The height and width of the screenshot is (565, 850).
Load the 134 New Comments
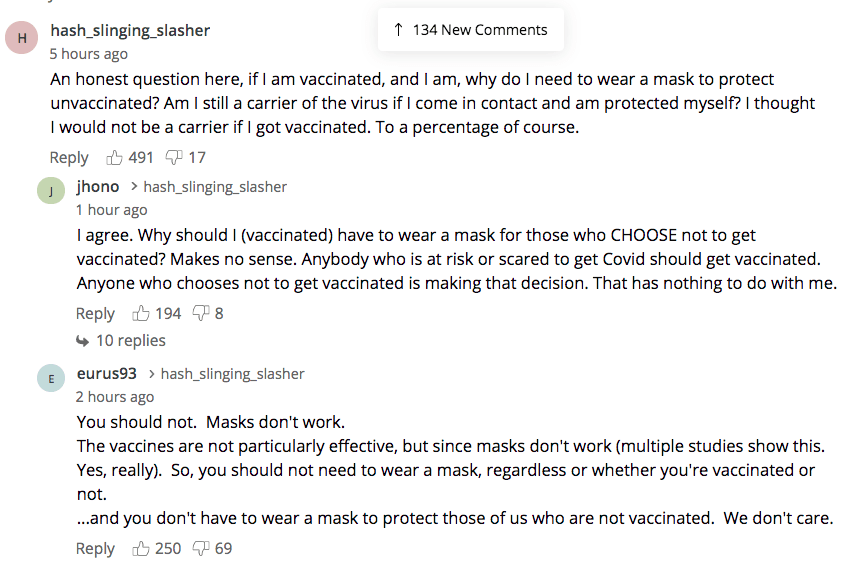pyautogui.click(x=471, y=30)
